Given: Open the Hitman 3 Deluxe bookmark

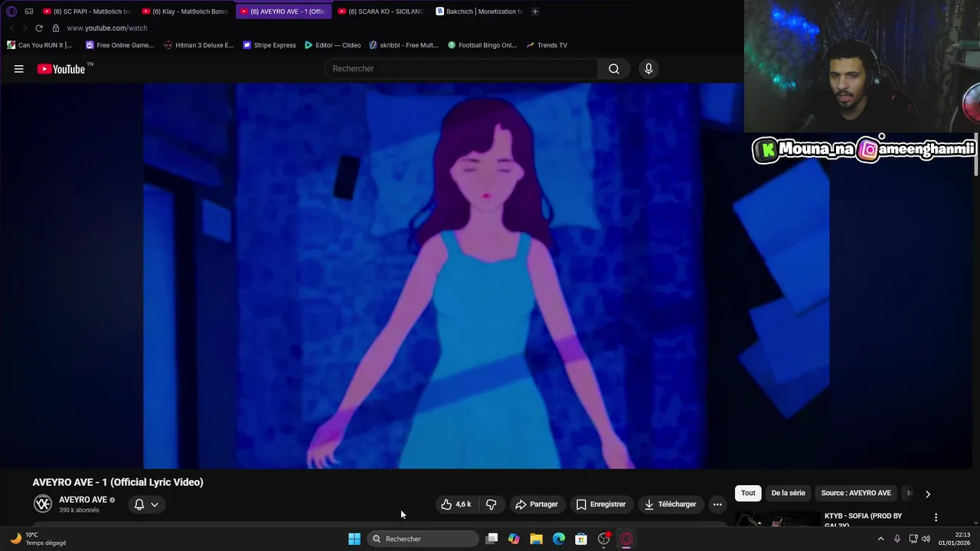Looking at the screenshot, I should (x=199, y=45).
